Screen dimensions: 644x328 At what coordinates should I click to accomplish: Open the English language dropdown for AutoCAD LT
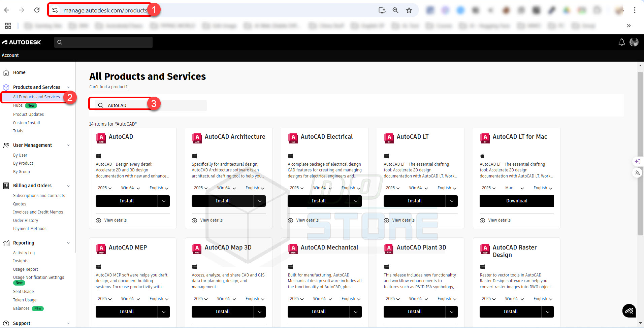[x=447, y=188]
